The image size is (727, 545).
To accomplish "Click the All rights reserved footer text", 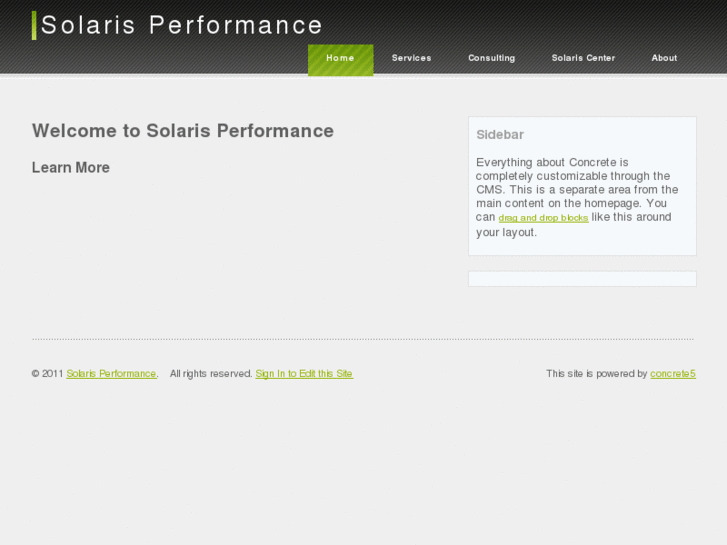I will pyautogui.click(x=210, y=374).
